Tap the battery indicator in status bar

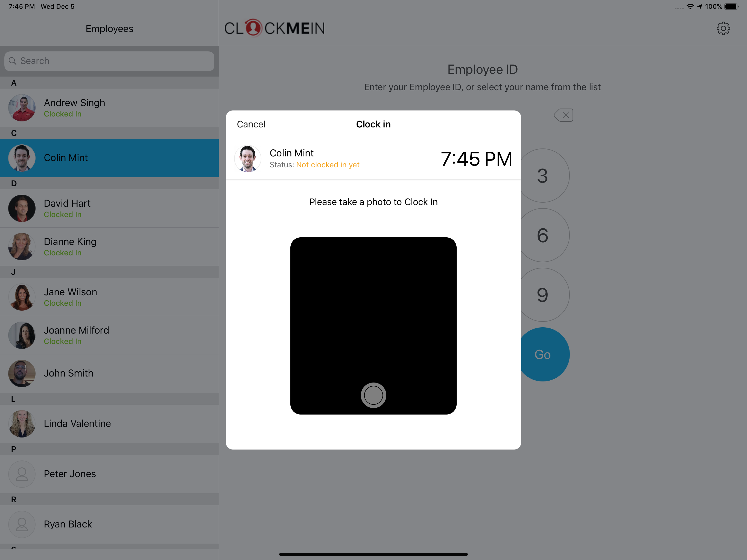tap(731, 6)
